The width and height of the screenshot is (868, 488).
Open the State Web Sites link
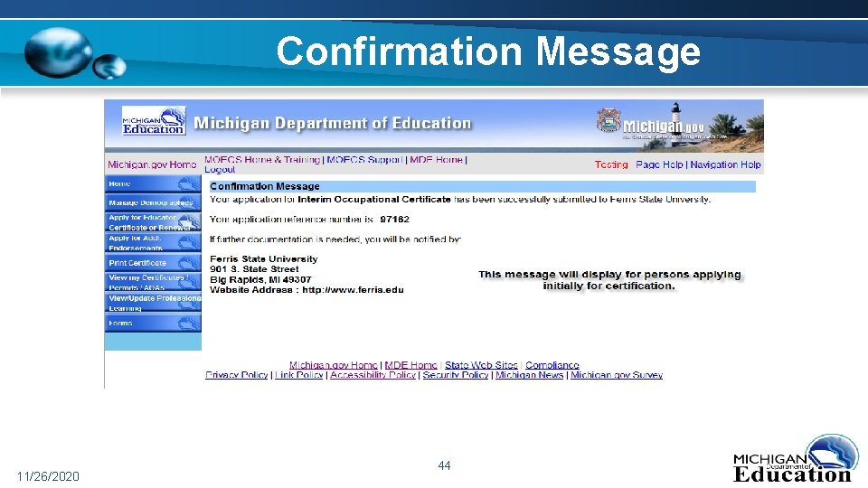tap(481, 364)
